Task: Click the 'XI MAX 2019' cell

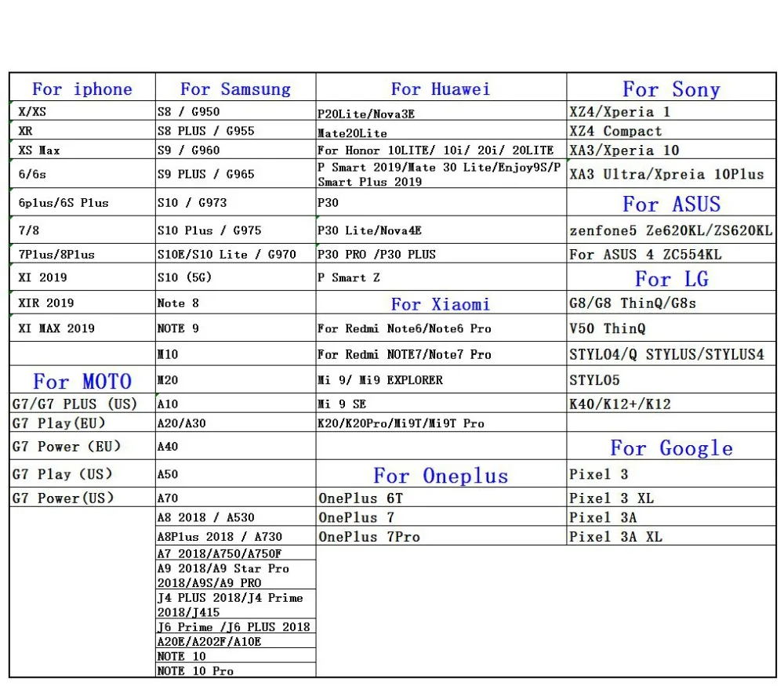Action: click(82, 328)
